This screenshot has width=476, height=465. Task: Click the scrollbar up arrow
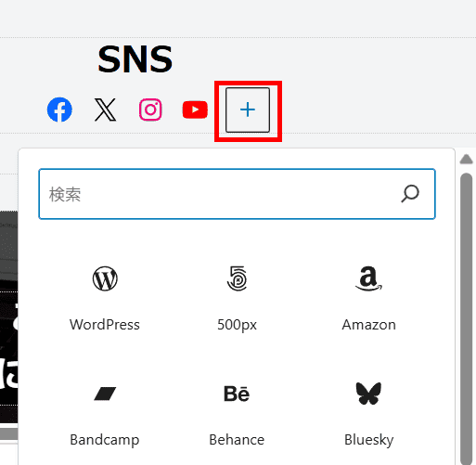point(466,160)
